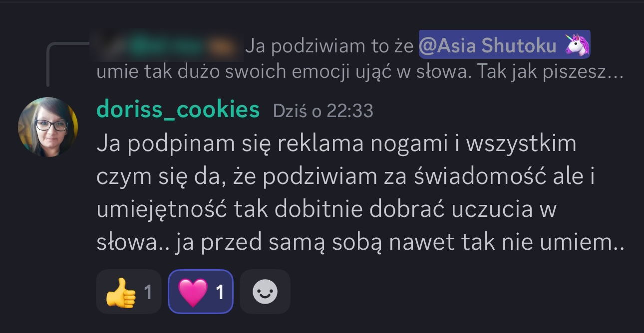This screenshot has height=333, width=644.
Task: Click the doriss_cookies username
Action: click(x=178, y=110)
